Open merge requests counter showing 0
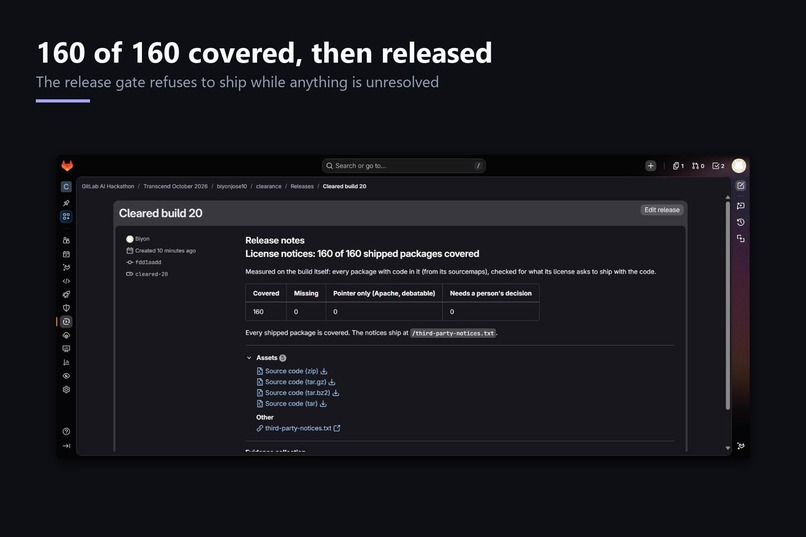The width and height of the screenshot is (806, 537). [x=698, y=165]
